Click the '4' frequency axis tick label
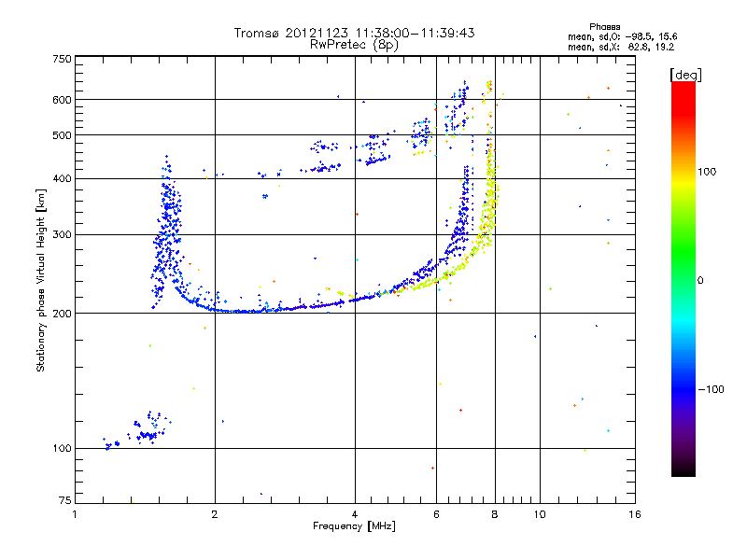Image resolution: width=747 pixels, height=560 pixels. (355, 514)
